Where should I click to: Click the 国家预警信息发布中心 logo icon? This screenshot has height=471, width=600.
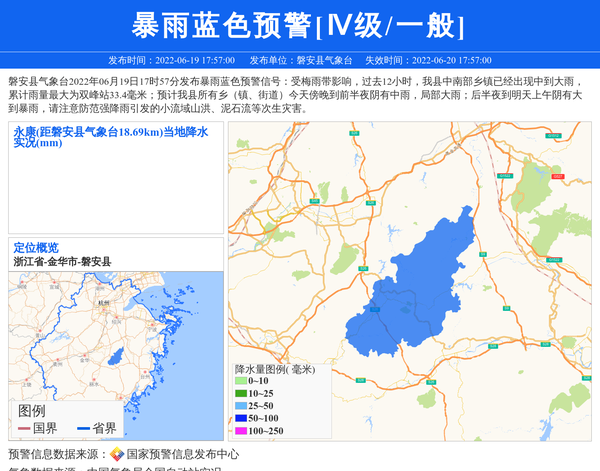(x=117, y=454)
